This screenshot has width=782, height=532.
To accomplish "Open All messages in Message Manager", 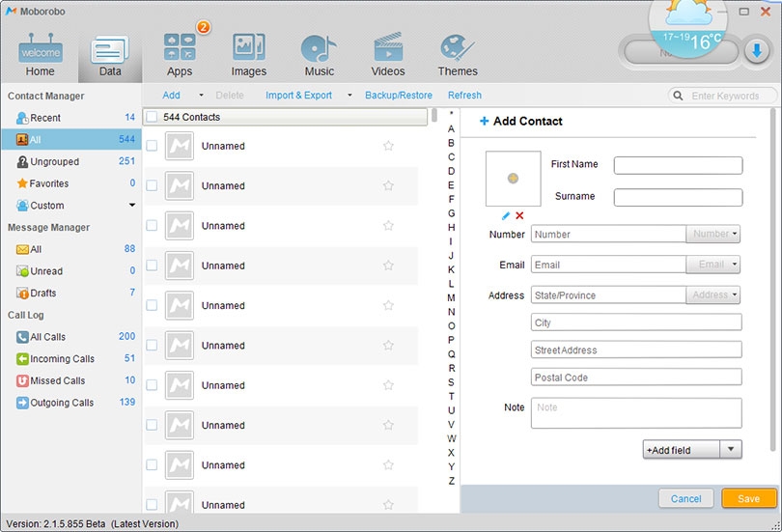I will [x=71, y=249].
